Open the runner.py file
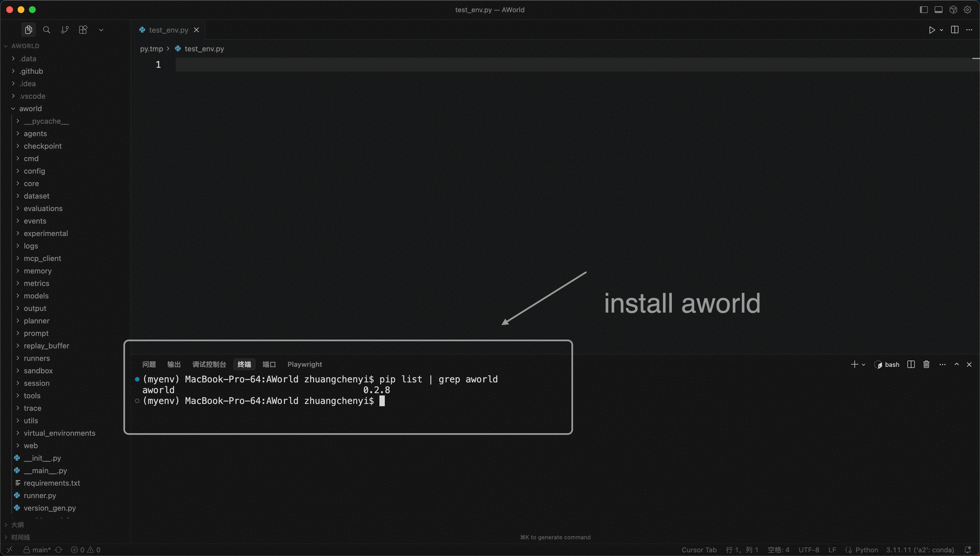This screenshot has height=556, width=980. tap(40, 496)
